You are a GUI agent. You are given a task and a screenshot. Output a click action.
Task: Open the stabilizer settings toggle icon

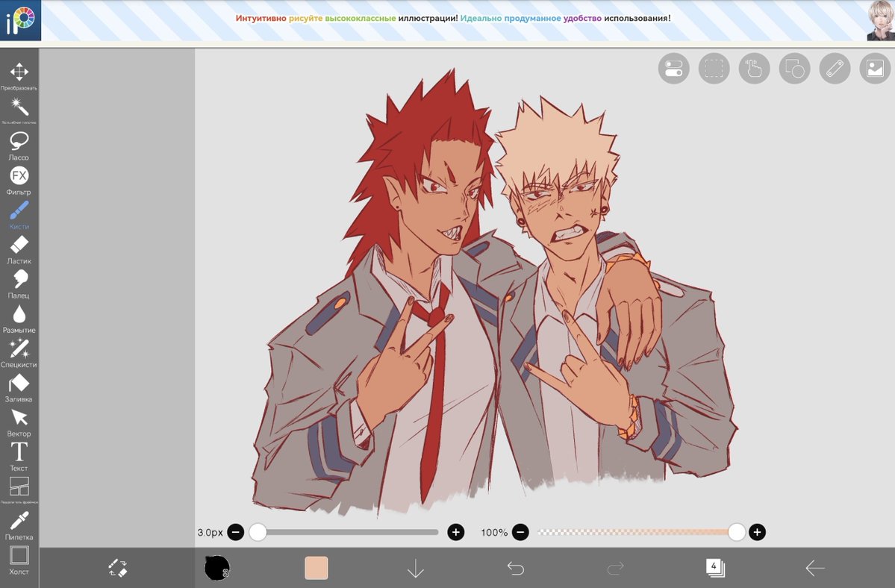[673, 69]
